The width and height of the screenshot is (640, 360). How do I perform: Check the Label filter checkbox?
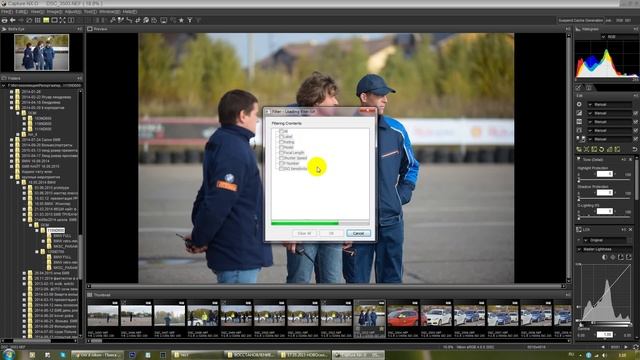coord(281,137)
